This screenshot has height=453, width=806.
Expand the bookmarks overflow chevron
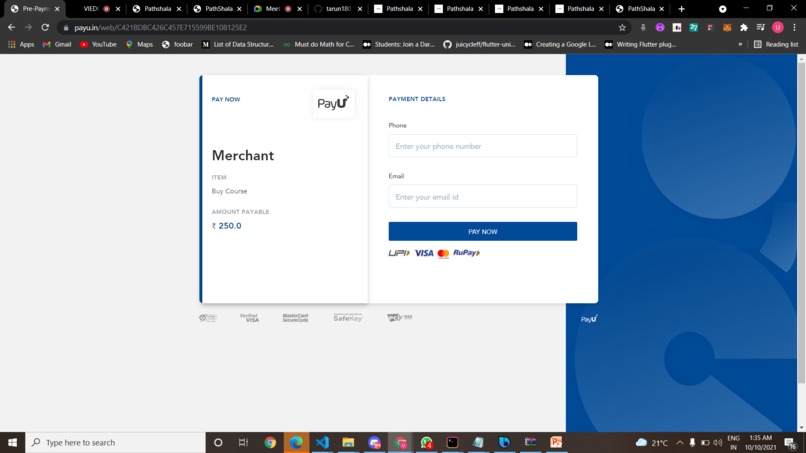coord(740,45)
